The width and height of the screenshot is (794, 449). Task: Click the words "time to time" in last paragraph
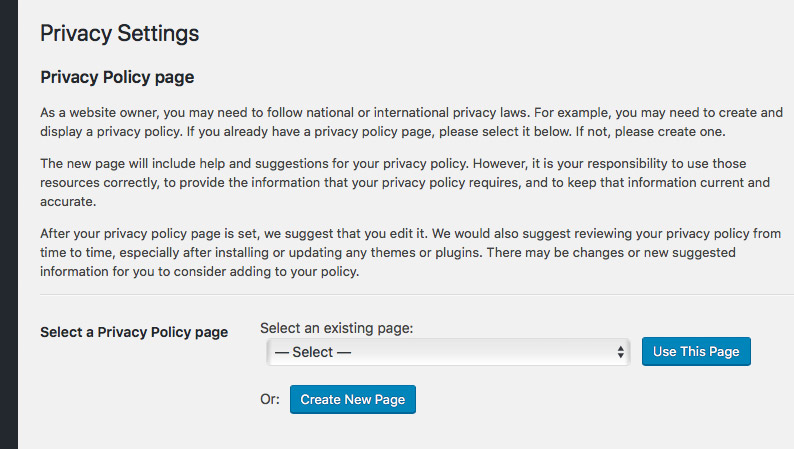(x=77, y=252)
